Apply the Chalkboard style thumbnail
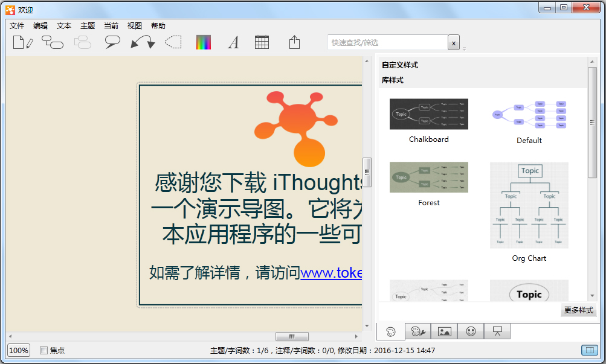The height and width of the screenshot is (364, 606). click(428, 114)
